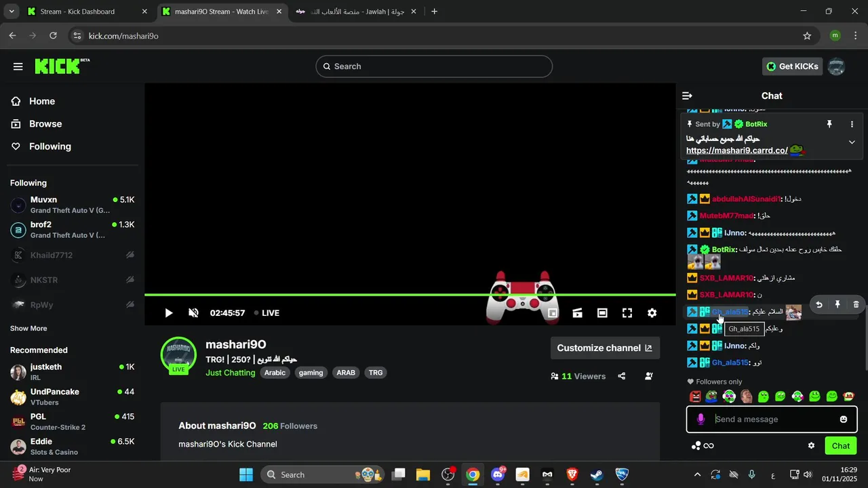This screenshot has width=868, height=488.
Task: Open the browser tab search dropdown
Action: (12, 12)
